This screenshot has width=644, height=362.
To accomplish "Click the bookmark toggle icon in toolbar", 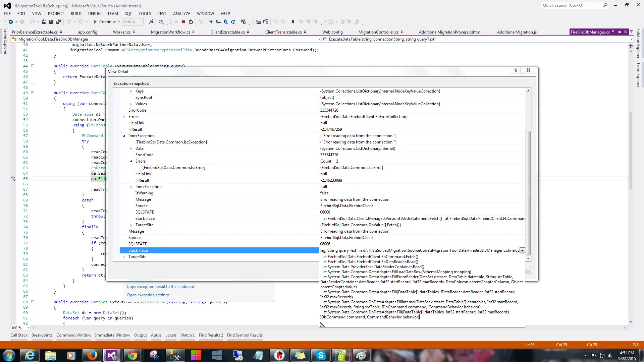I will (293, 22).
